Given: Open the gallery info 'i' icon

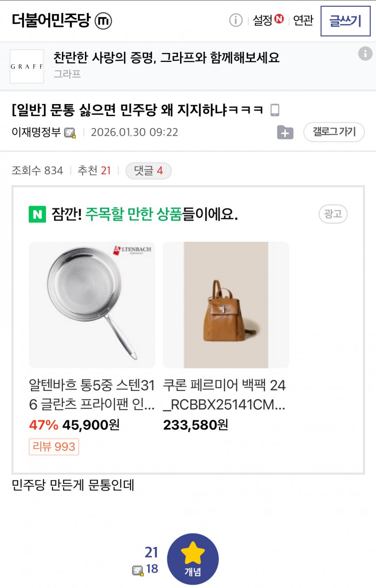Looking at the screenshot, I should click(236, 20).
